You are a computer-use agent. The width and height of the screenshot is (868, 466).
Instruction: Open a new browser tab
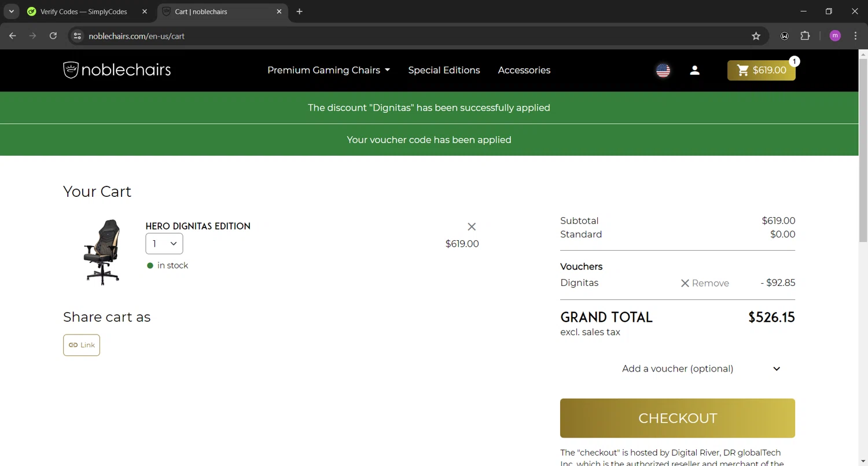pyautogui.click(x=299, y=12)
